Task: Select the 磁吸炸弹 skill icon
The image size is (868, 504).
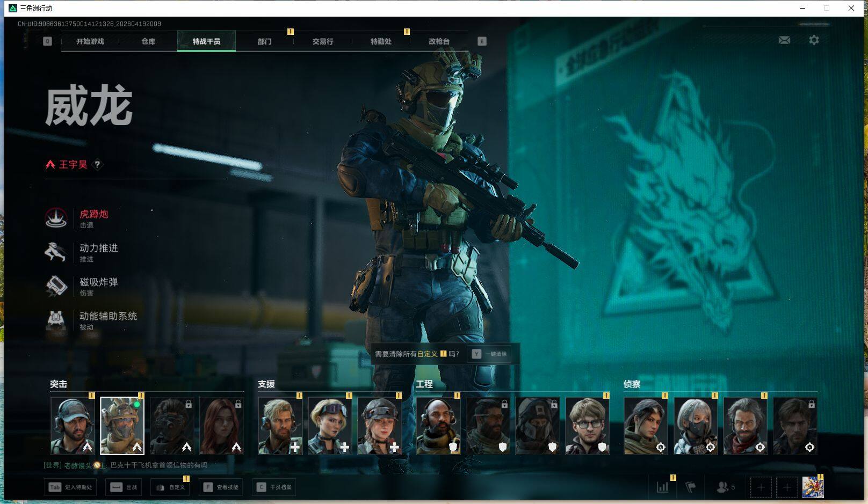Action: (x=56, y=286)
